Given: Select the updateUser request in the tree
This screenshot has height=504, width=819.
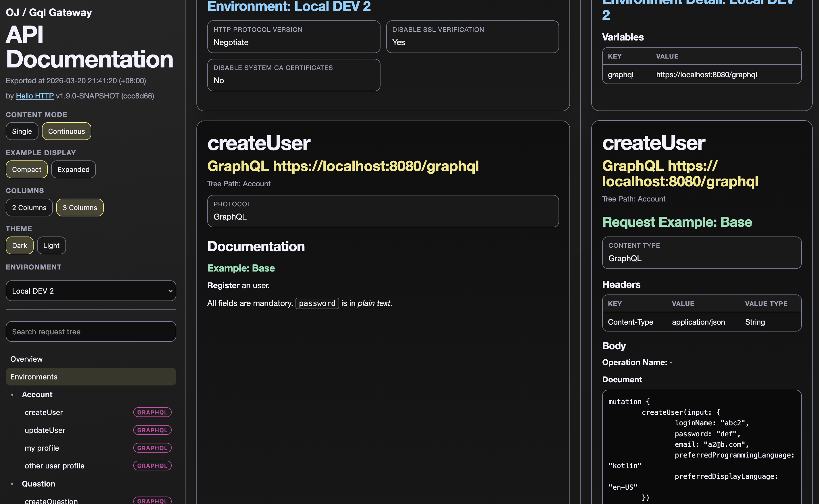Looking at the screenshot, I should 45,430.
